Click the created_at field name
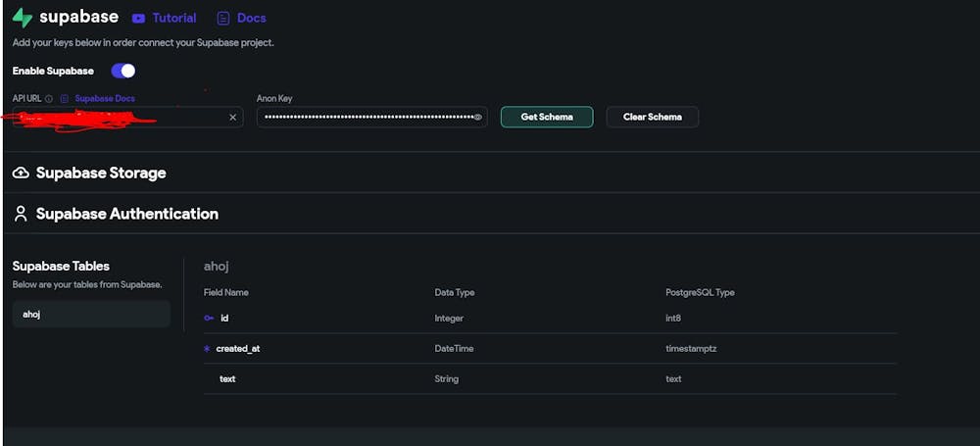Screen dimensions: 980x446 [x=237, y=348]
